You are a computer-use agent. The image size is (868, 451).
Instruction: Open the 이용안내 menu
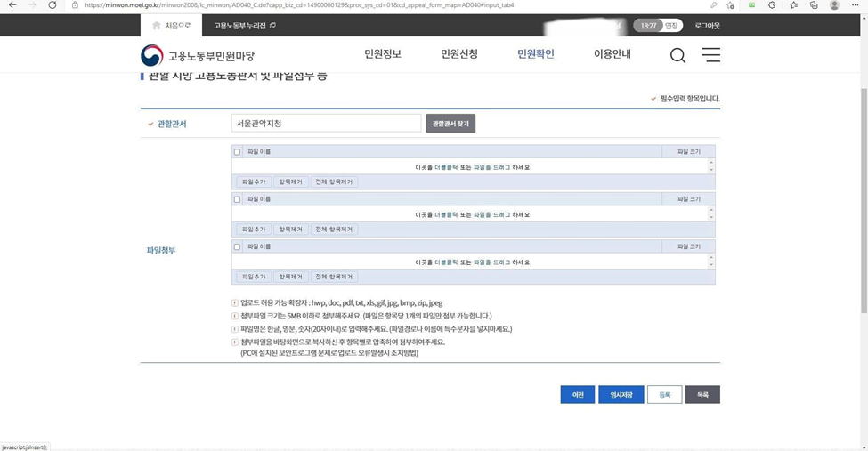click(x=612, y=53)
